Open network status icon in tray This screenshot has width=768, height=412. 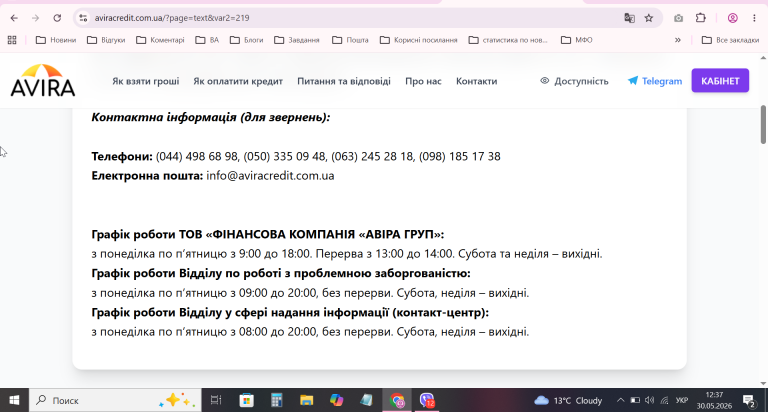[x=664, y=400]
